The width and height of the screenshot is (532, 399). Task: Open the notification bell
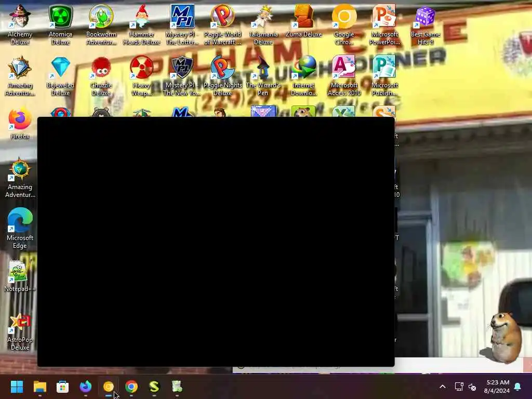(x=518, y=387)
